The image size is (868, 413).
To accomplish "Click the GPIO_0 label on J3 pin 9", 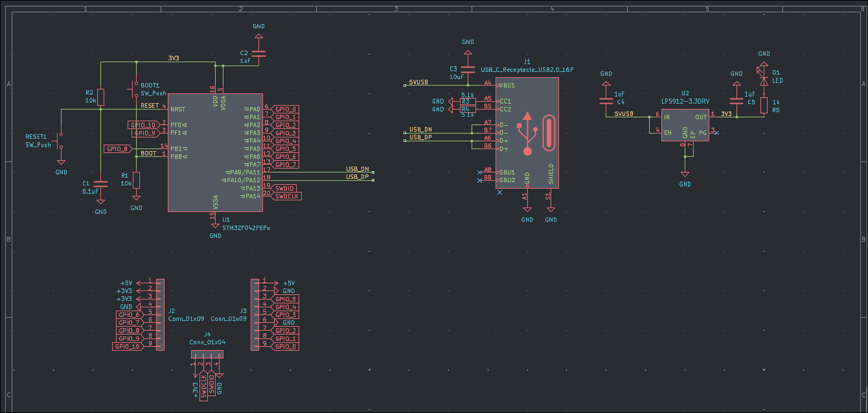I will click(x=285, y=346).
